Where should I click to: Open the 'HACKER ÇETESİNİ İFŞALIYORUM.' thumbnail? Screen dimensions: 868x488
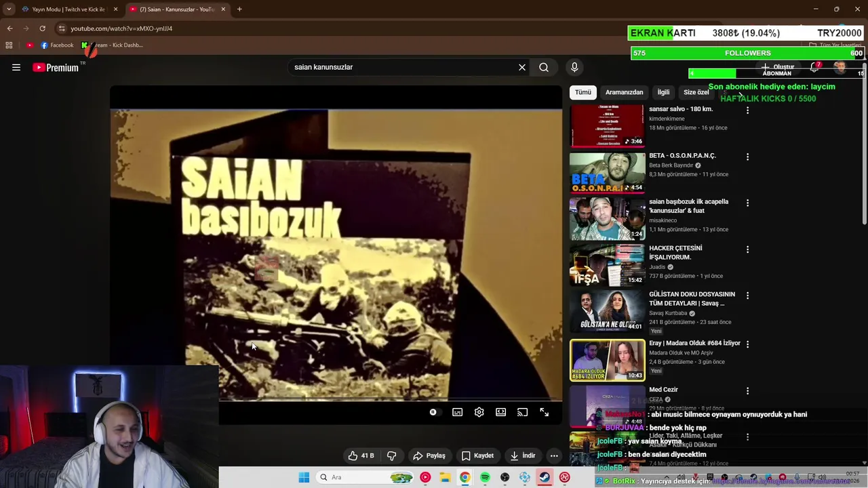point(607,265)
